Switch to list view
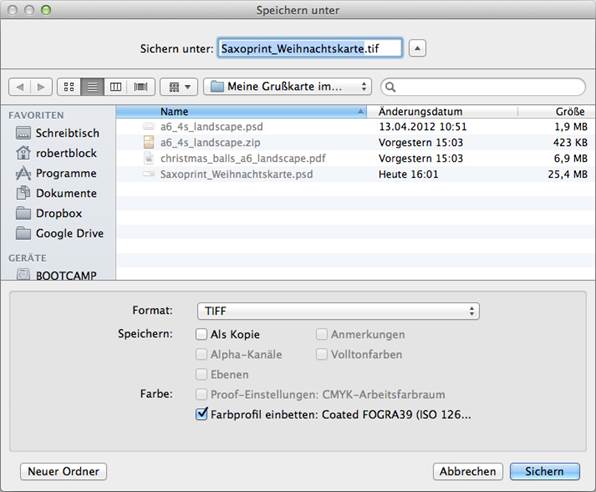 92,87
